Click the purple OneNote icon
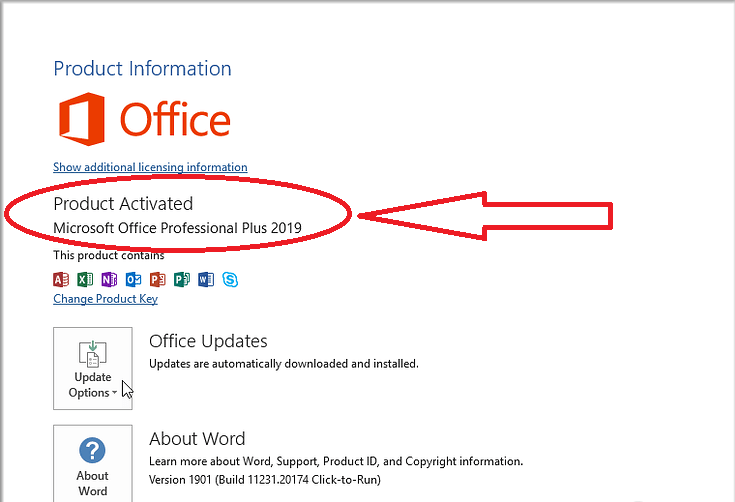This screenshot has height=502, width=735. [x=109, y=280]
